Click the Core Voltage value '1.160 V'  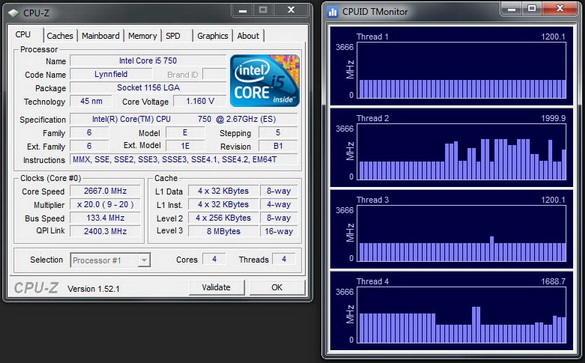coord(200,101)
